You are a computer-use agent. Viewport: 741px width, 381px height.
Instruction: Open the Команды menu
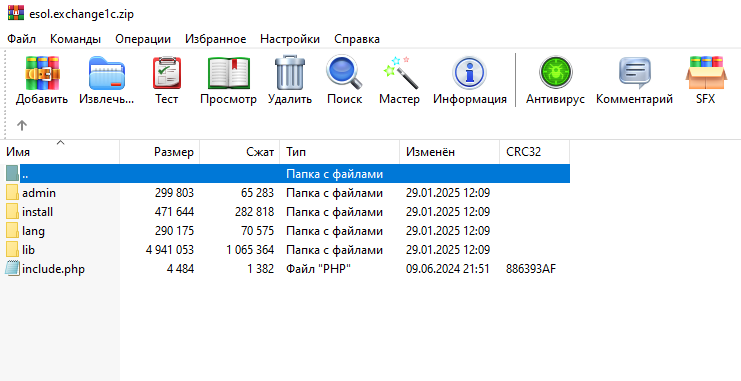point(75,39)
